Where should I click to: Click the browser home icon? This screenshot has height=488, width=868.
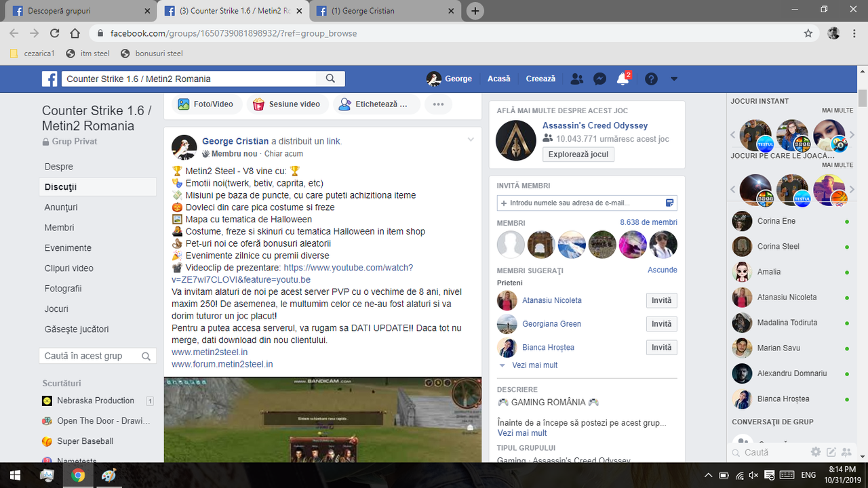[75, 33]
